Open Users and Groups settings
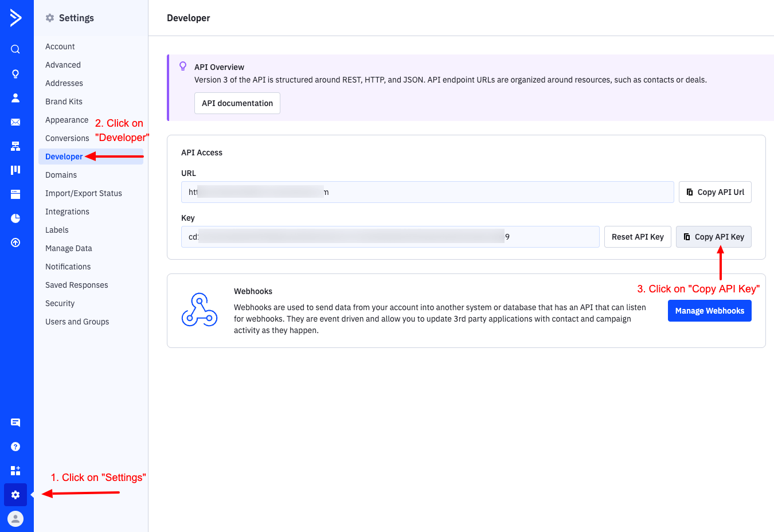This screenshot has width=774, height=532. (77, 322)
